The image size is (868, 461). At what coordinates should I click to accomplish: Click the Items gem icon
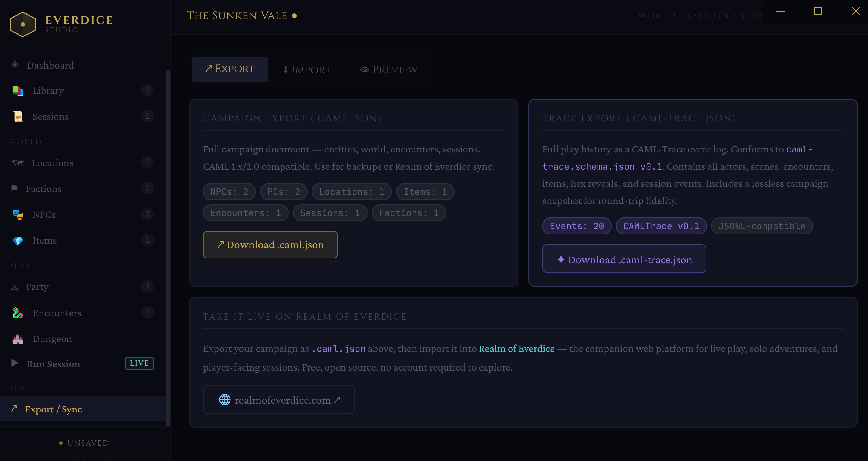click(x=18, y=241)
